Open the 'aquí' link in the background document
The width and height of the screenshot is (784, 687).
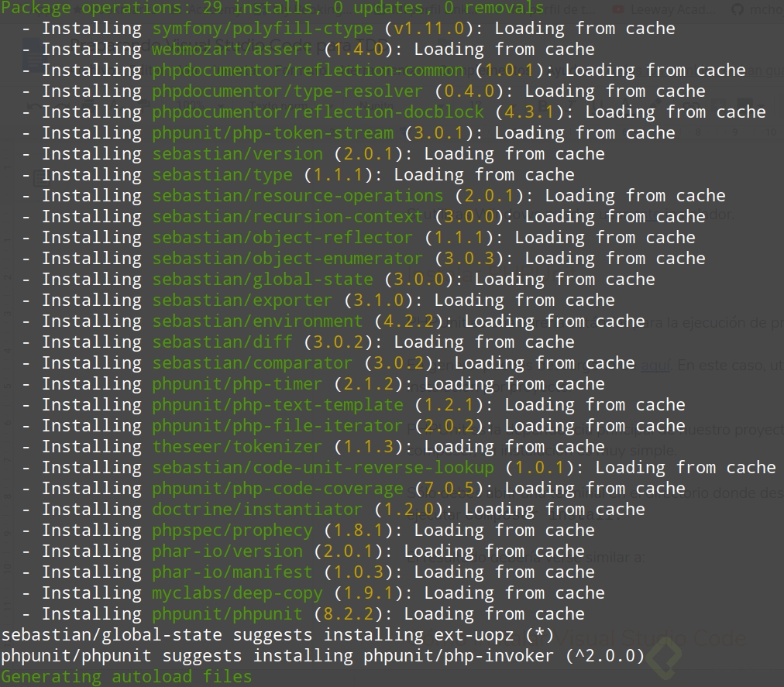tap(655, 366)
